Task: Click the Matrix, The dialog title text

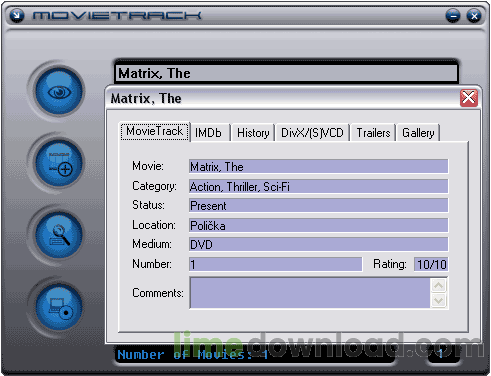Action: click(146, 99)
